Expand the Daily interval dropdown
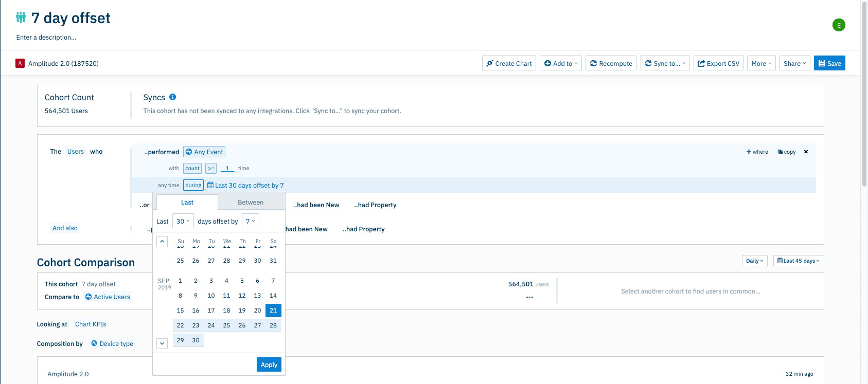This screenshot has width=868, height=384. pyautogui.click(x=754, y=261)
